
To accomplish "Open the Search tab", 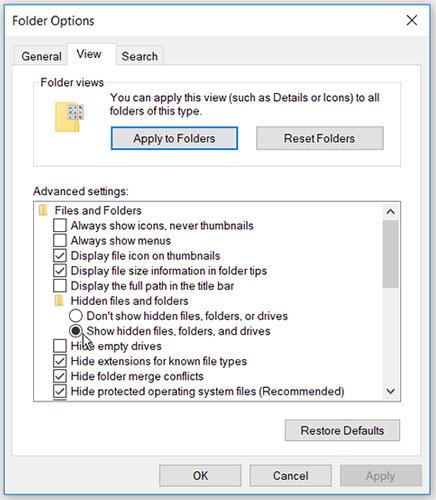I will click(140, 56).
